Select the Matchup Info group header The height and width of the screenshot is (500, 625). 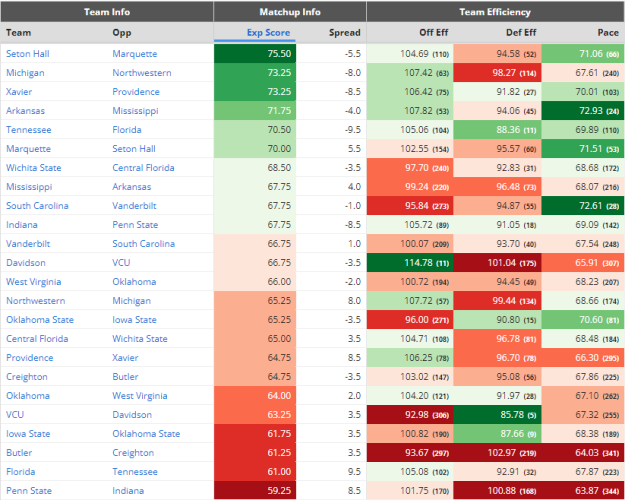[x=290, y=12]
